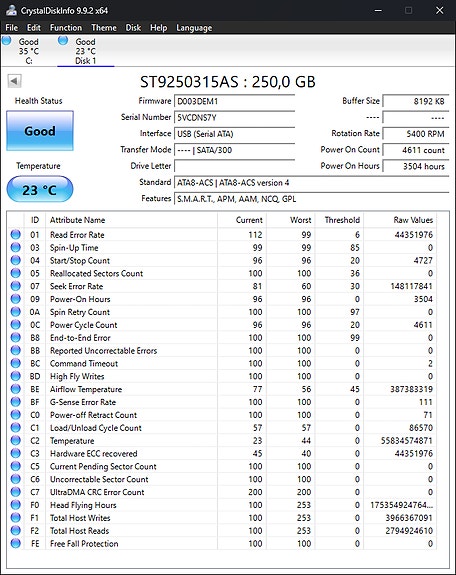456x575 pixels.
Task: Click the Rotation Rate value 5400 RPM
Action: pyautogui.click(x=416, y=134)
